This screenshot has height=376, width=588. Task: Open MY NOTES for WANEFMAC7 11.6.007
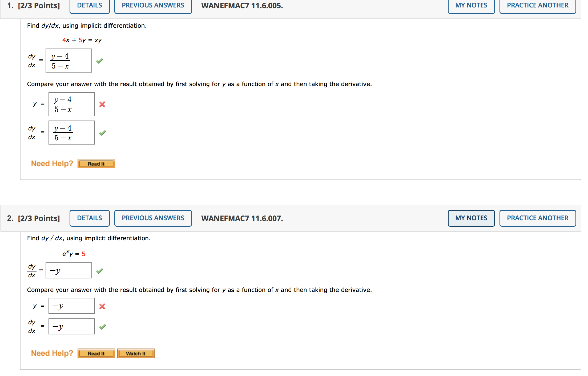coord(471,218)
